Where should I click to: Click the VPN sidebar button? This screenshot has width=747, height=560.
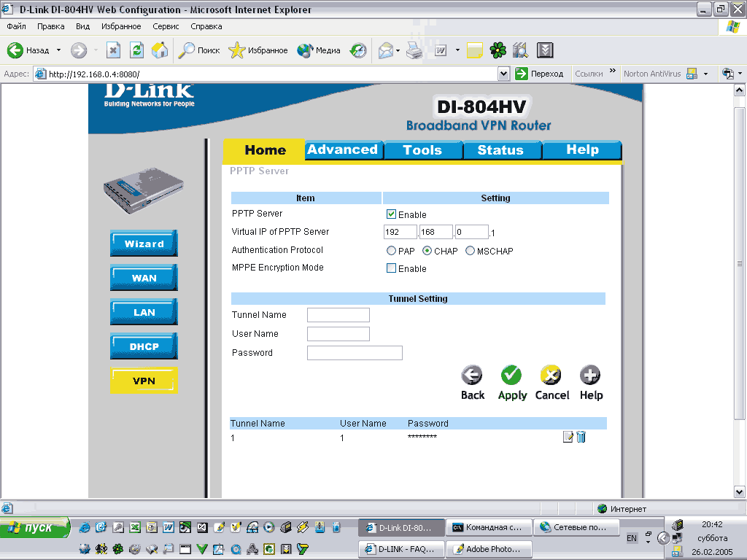click(144, 381)
